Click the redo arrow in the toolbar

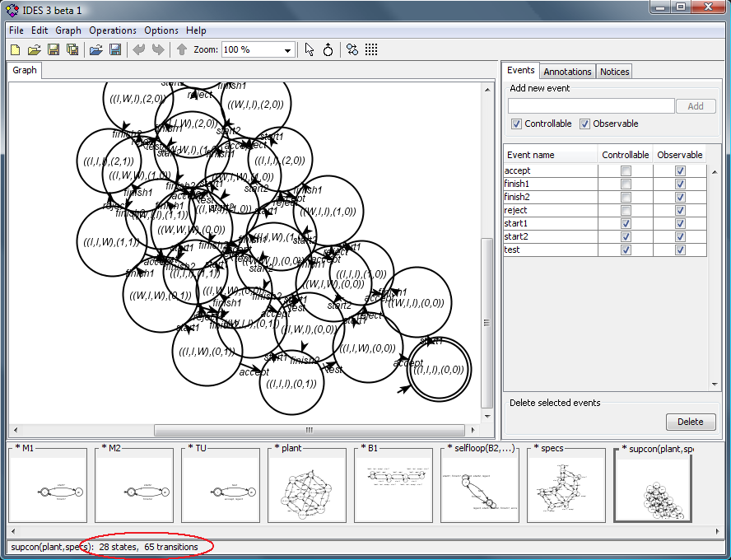tap(159, 49)
